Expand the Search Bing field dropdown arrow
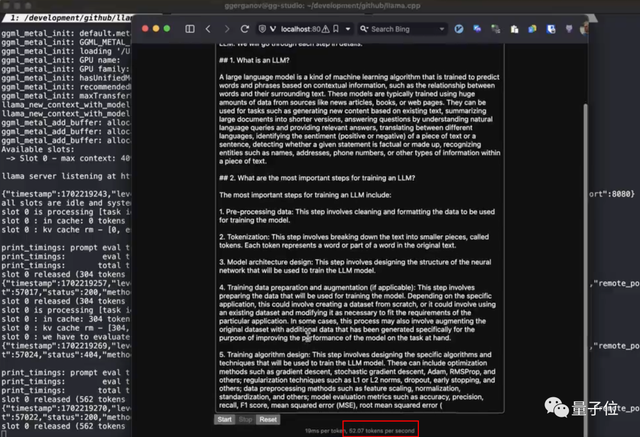 pyautogui.click(x=442, y=29)
